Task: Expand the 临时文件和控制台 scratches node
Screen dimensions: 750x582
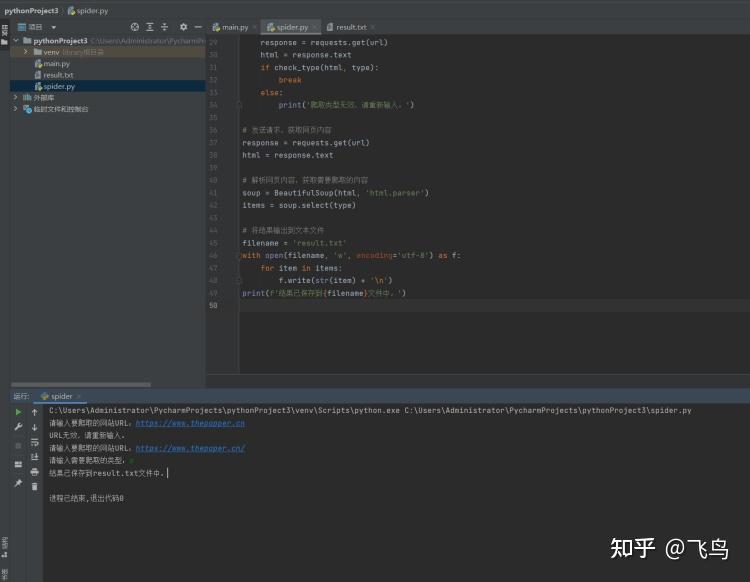Action: 16,109
